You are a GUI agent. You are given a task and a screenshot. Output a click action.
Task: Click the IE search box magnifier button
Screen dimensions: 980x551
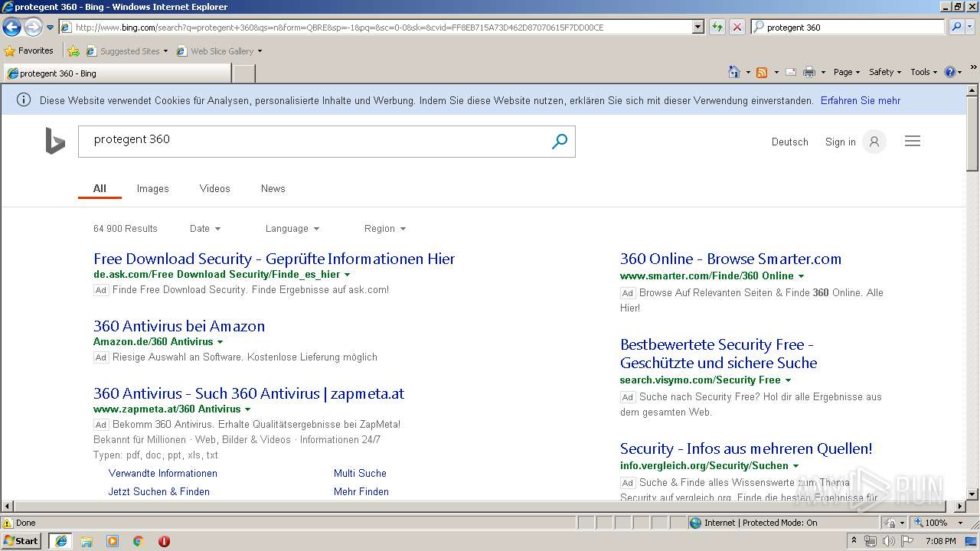pyautogui.click(x=955, y=28)
